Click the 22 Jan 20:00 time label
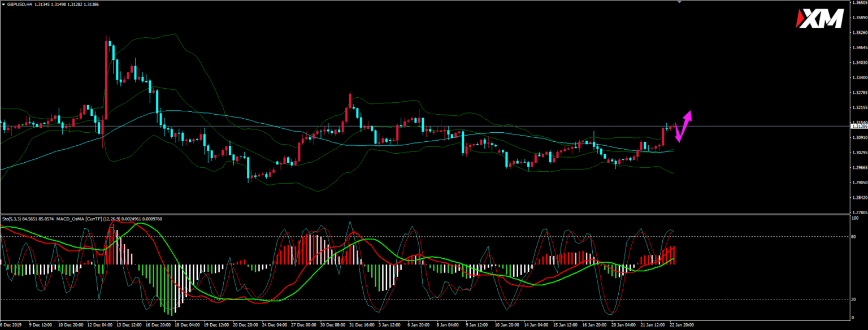Screen dimensions: 868x330 pos(682,325)
